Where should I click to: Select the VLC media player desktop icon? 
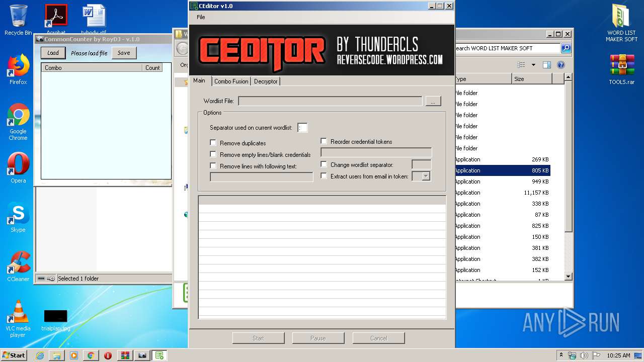point(18,319)
